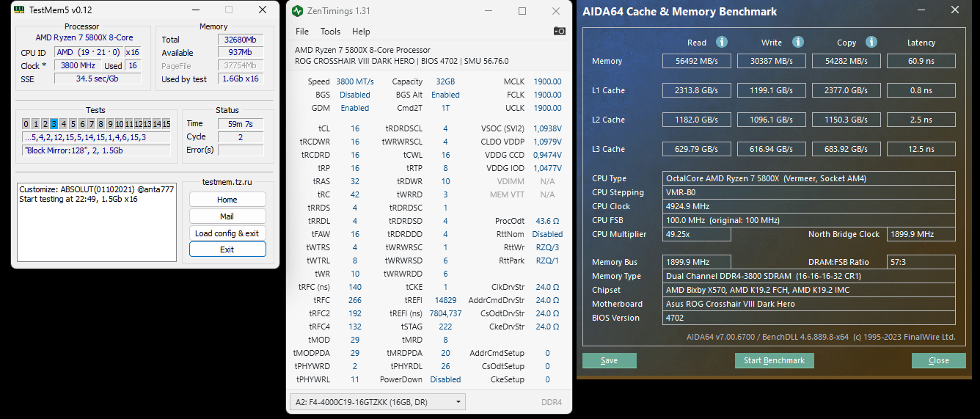
Task: Open the File menu in ZenTimings
Action: pyautogui.click(x=302, y=32)
